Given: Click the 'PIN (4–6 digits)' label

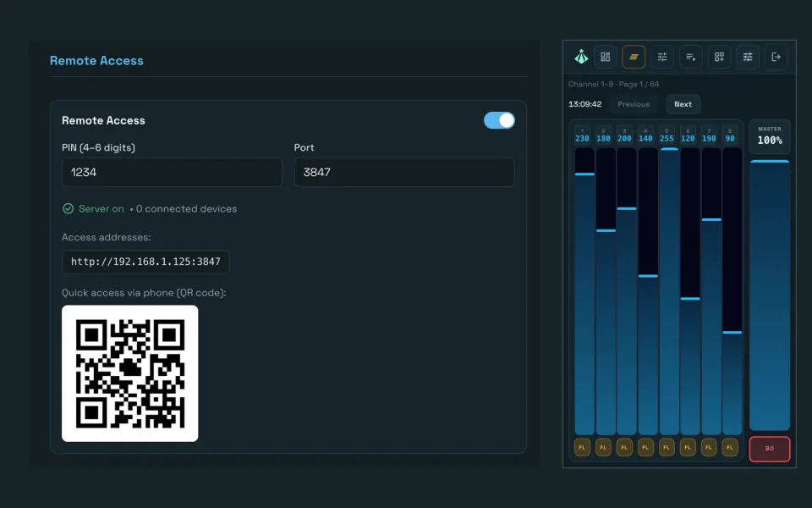Looking at the screenshot, I should [98, 147].
